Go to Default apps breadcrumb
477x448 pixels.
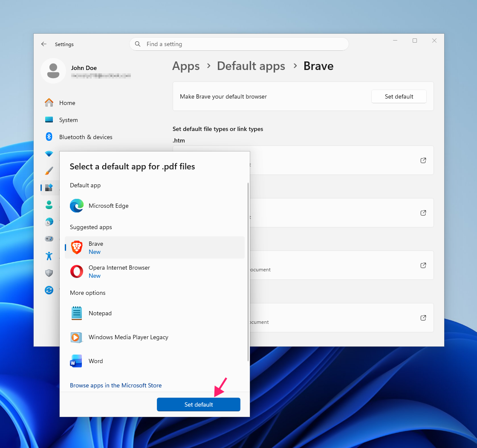[251, 66]
